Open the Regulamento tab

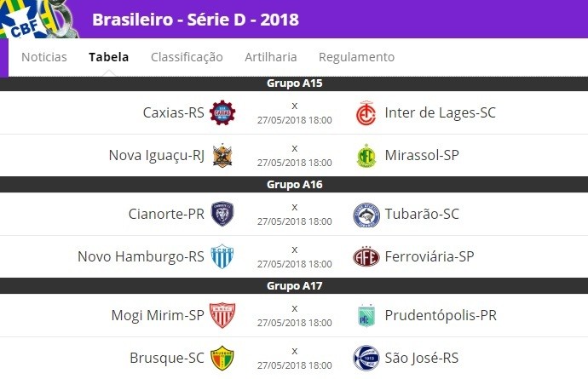click(356, 57)
